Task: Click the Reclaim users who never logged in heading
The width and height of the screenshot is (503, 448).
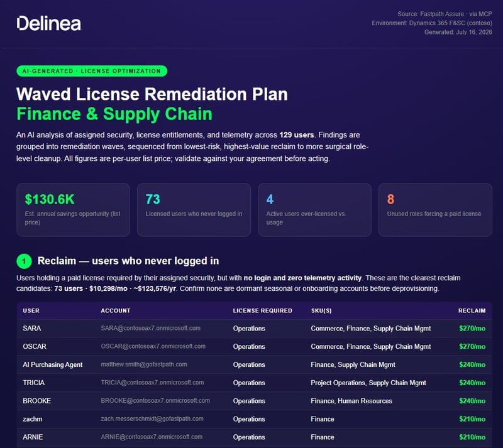Action: pos(128,261)
